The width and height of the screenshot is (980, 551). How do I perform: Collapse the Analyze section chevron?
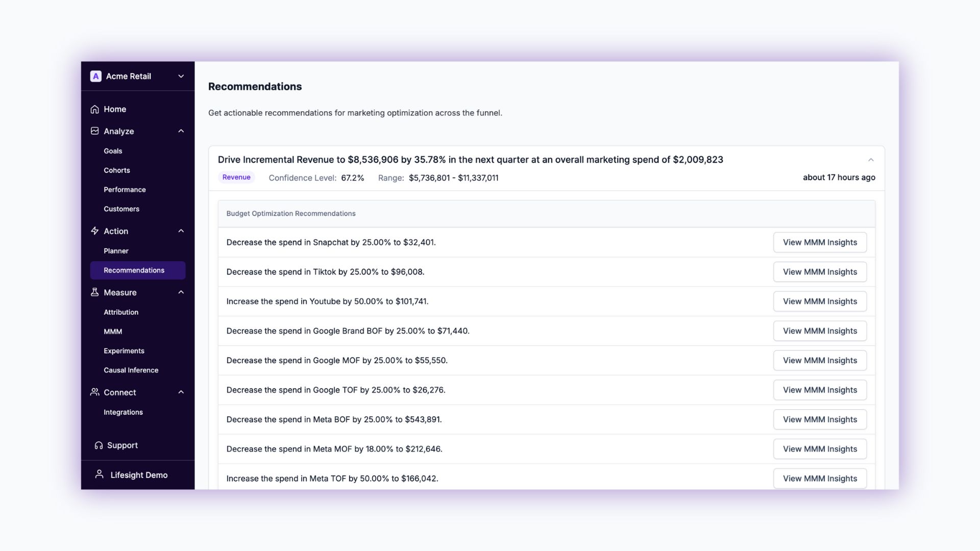pos(181,131)
